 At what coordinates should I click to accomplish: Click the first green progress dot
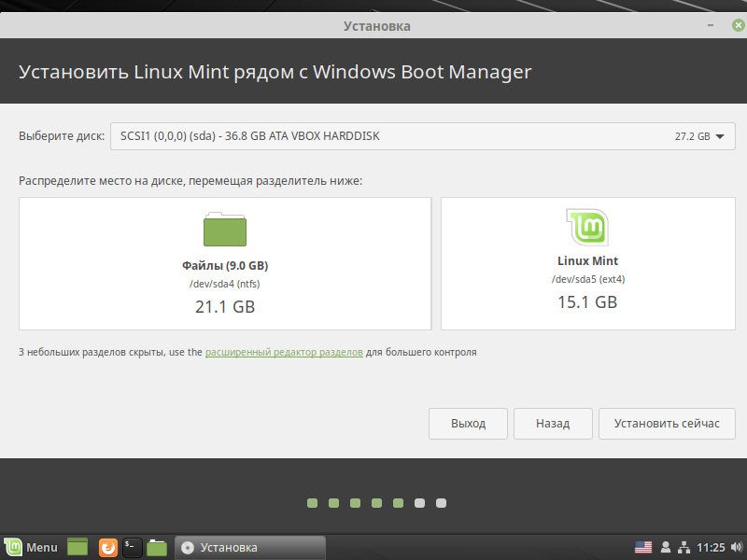pos(312,503)
